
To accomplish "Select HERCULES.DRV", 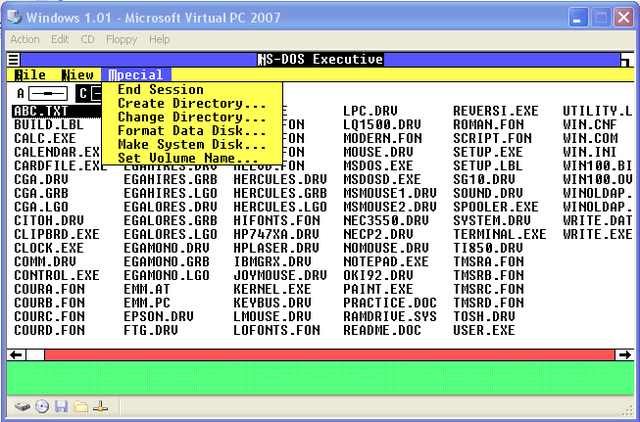I will (280, 180).
